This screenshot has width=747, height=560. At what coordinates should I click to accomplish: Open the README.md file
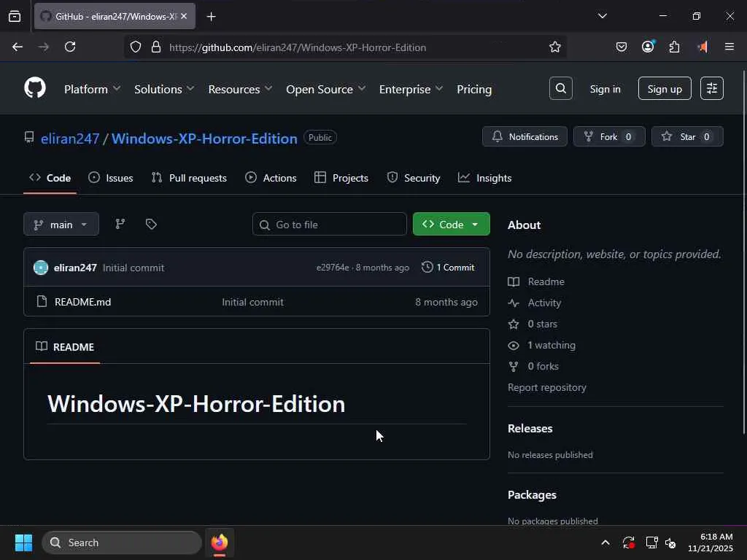(x=83, y=302)
